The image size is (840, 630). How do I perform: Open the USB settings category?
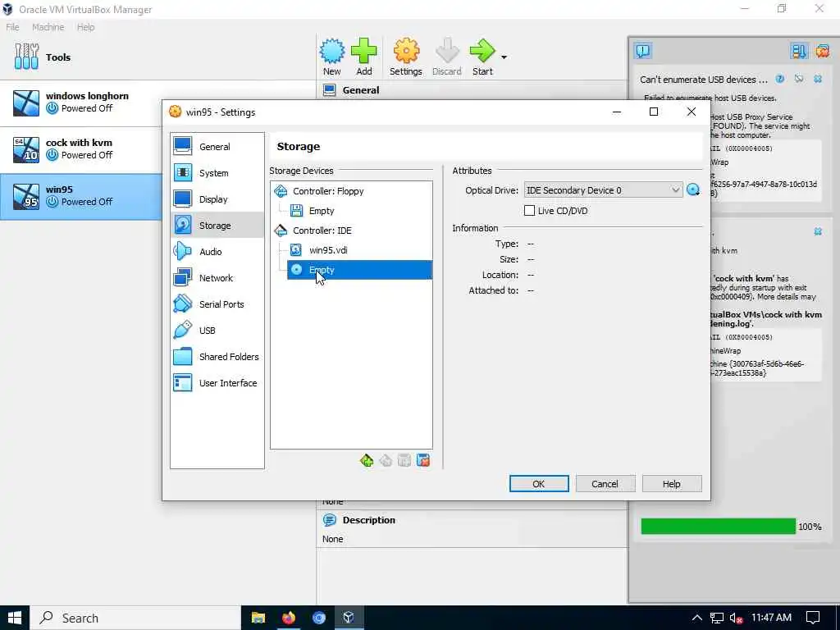coord(217,330)
